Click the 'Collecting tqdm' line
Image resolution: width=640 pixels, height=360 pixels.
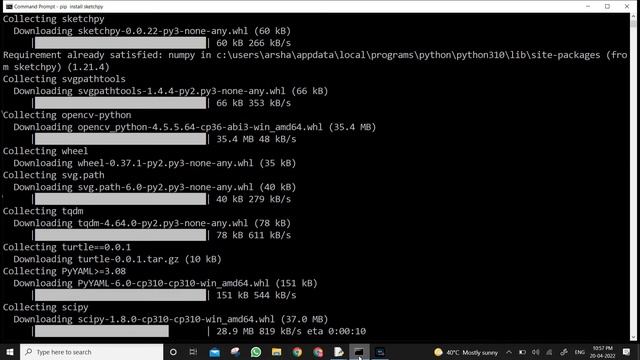[x=43, y=211]
